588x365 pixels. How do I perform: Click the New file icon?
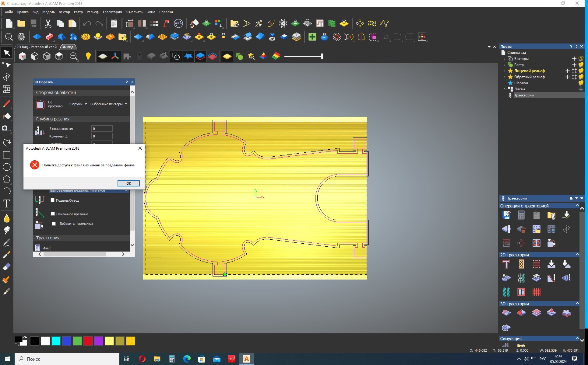click(x=9, y=23)
